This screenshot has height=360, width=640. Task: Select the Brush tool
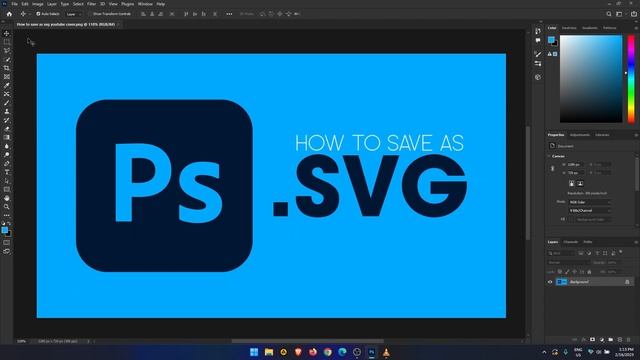[7, 103]
